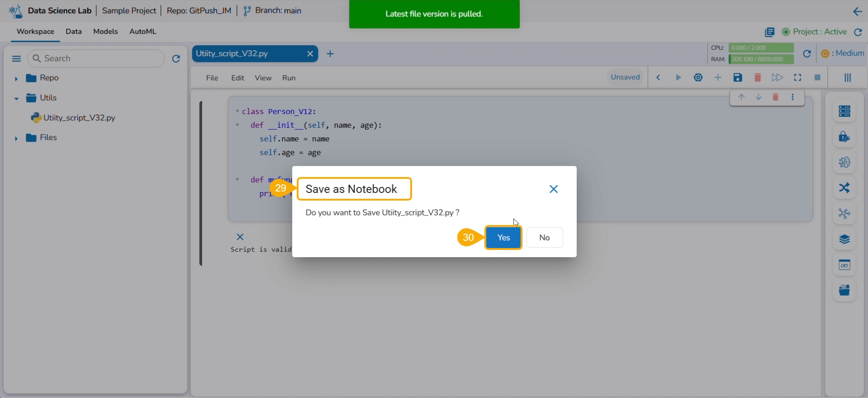Toggle fullscreen editor mode
Screen dimensions: 868x398
(x=797, y=78)
